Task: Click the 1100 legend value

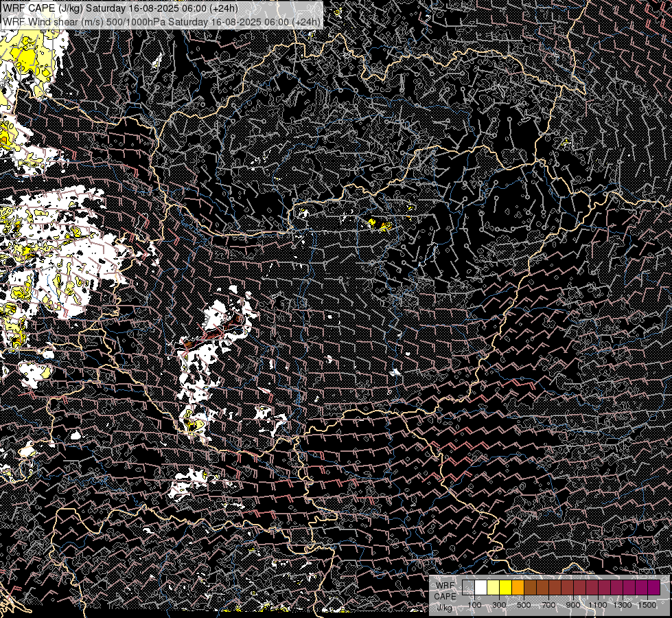Action: pyautogui.click(x=597, y=605)
